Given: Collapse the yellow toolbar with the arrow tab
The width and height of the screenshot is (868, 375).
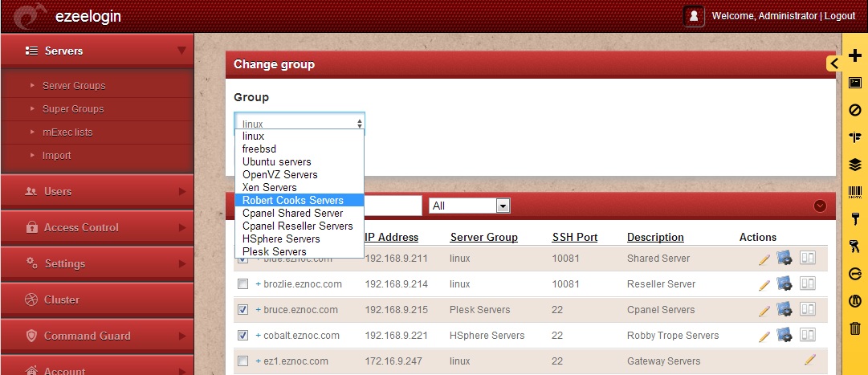Looking at the screenshot, I should (834, 63).
